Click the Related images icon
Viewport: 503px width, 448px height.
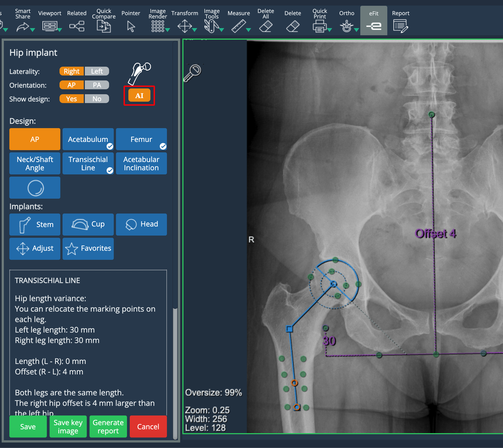pyautogui.click(x=77, y=26)
